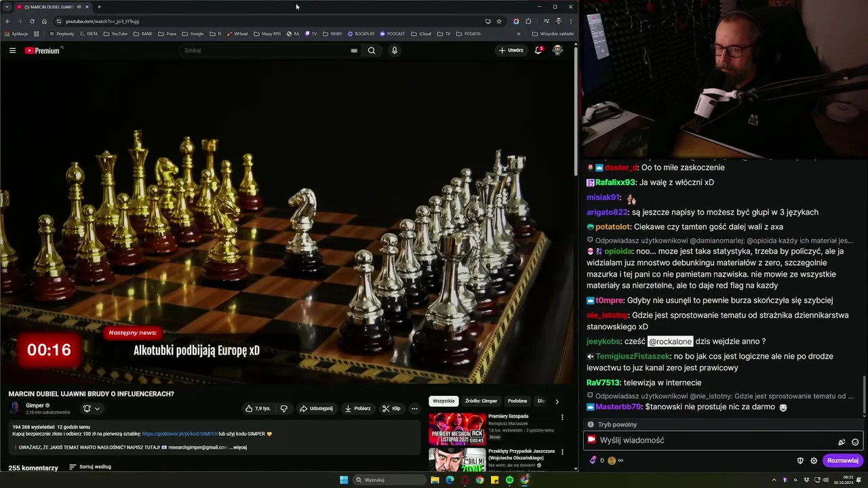The height and width of the screenshot is (488, 868).
Task: Open Opera browser from taskbar
Action: point(465,480)
